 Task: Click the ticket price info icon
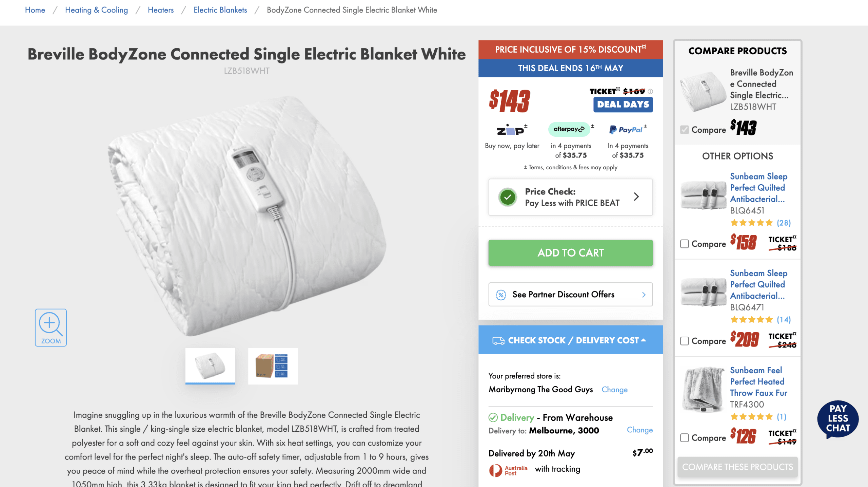point(650,91)
